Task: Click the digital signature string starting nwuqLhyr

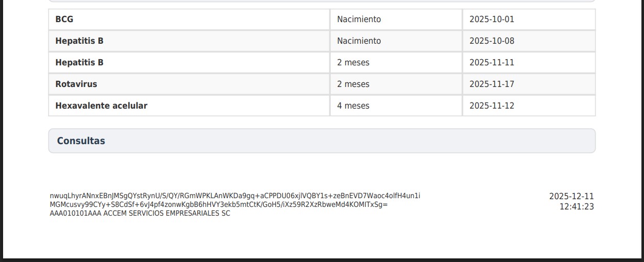Action: pyautogui.click(x=235, y=196)
